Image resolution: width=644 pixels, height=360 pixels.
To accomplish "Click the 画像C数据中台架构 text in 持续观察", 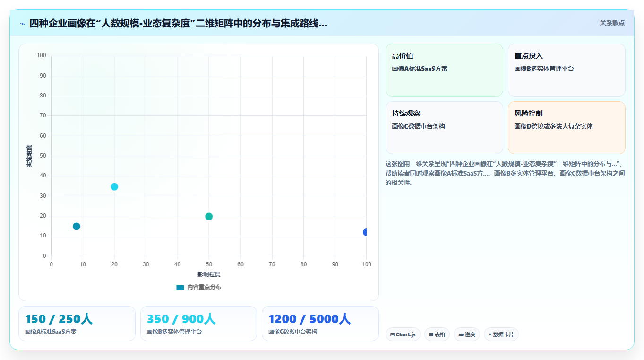I will (x=418, y=126).
